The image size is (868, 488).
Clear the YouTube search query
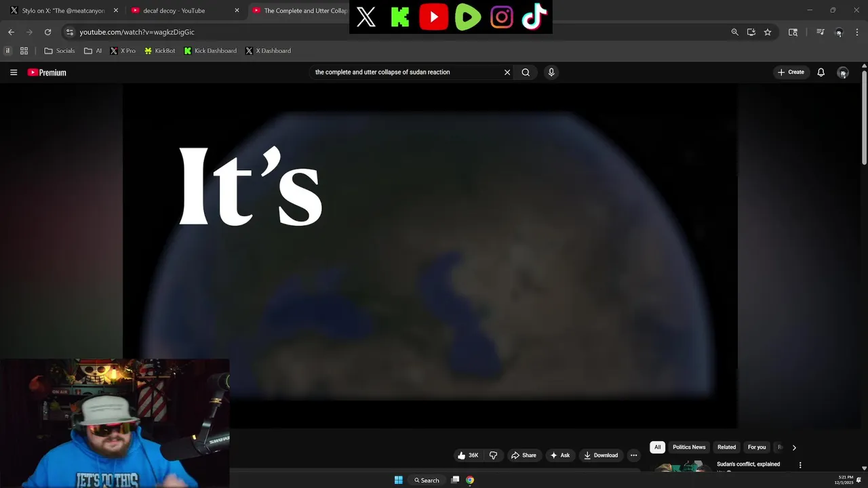click(x=507, y=73)
